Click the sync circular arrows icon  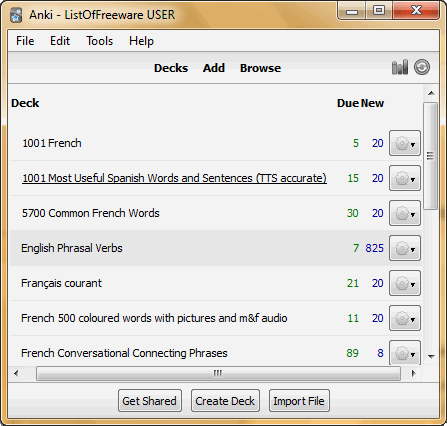click(x=422, y=67)
